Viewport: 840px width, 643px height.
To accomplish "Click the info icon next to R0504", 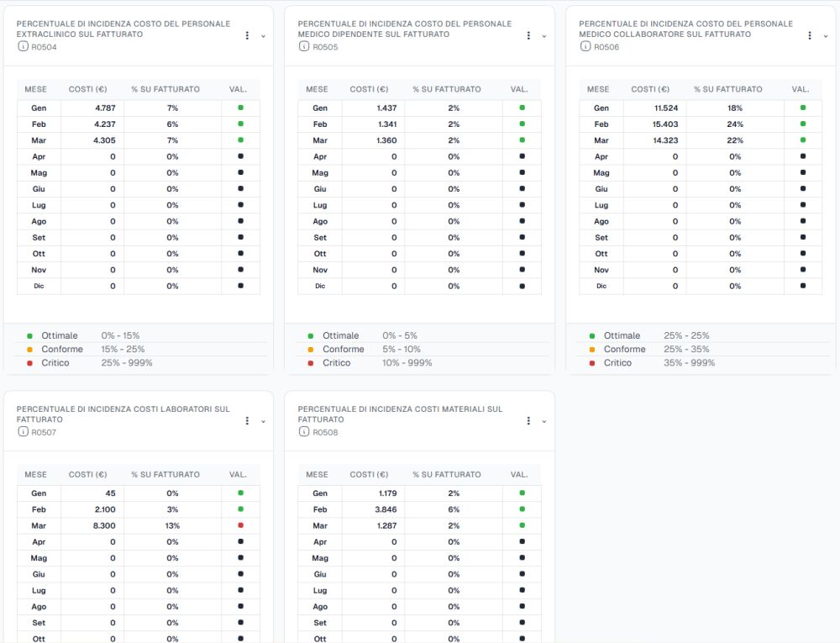I will (23, 46).
